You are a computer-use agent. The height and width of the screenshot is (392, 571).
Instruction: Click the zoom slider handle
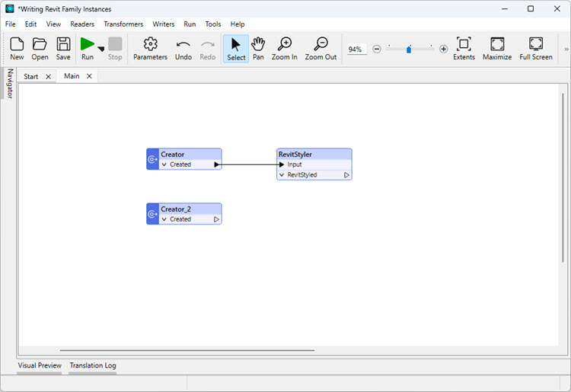(409, 49)
